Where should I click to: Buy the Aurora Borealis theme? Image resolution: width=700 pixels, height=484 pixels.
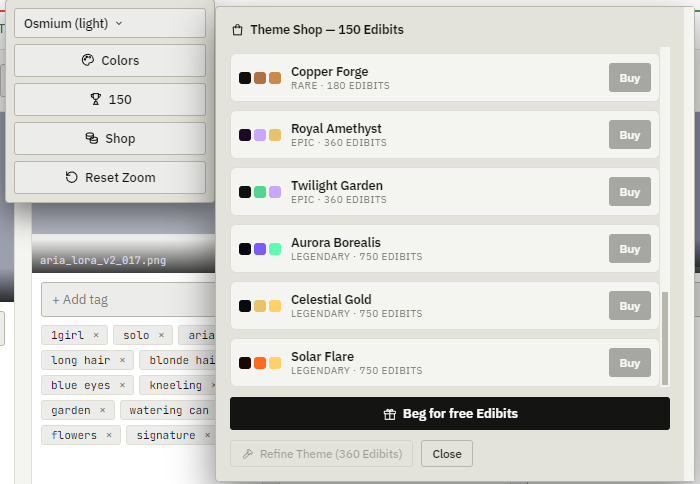pos(629,249)
